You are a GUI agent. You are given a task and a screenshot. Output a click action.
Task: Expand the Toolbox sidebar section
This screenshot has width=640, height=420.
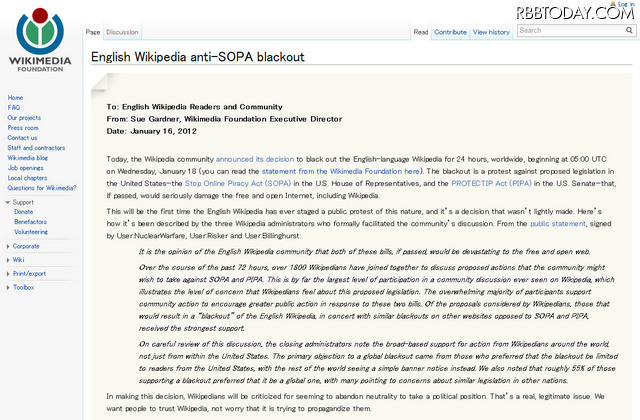click(20, 287)
